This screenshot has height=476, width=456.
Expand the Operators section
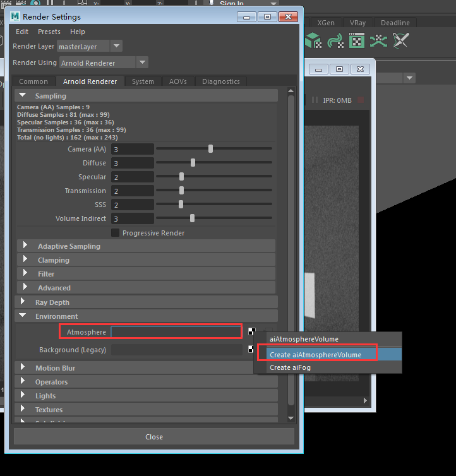[23, 381]
